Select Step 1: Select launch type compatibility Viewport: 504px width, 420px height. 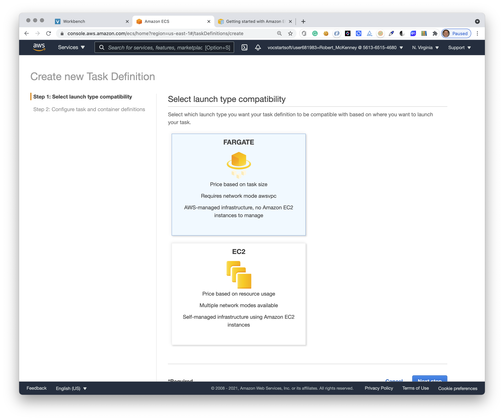[x=83, y=97]
